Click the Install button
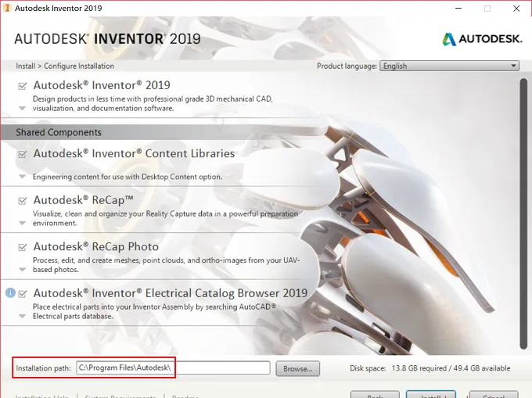The width and height of the screenshot is (532, 398). coord(431,394)
